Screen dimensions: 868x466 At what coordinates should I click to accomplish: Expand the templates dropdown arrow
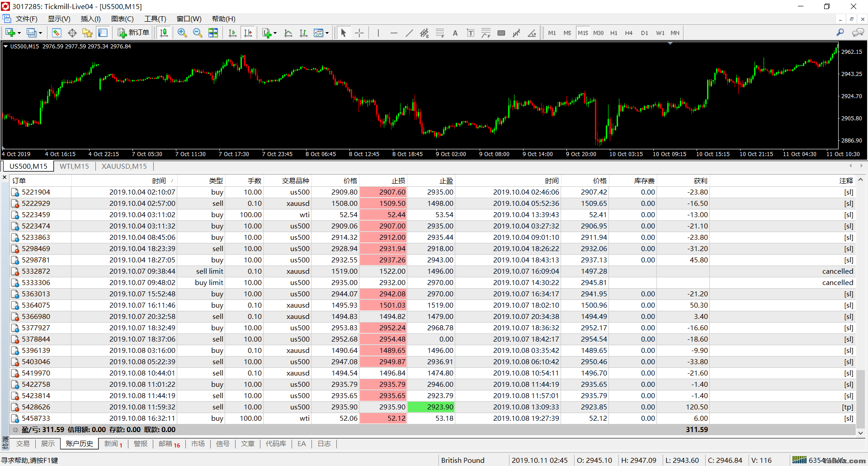tap(327, 33)
